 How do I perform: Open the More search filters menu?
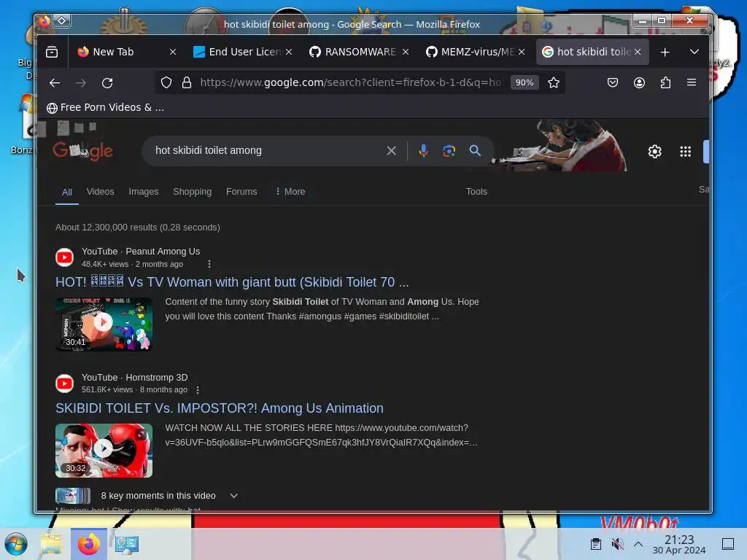[290, 192]
